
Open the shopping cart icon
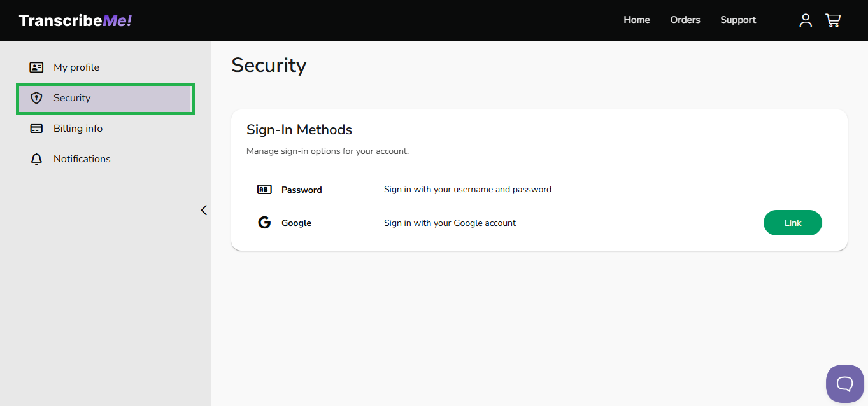coord(832,20)
